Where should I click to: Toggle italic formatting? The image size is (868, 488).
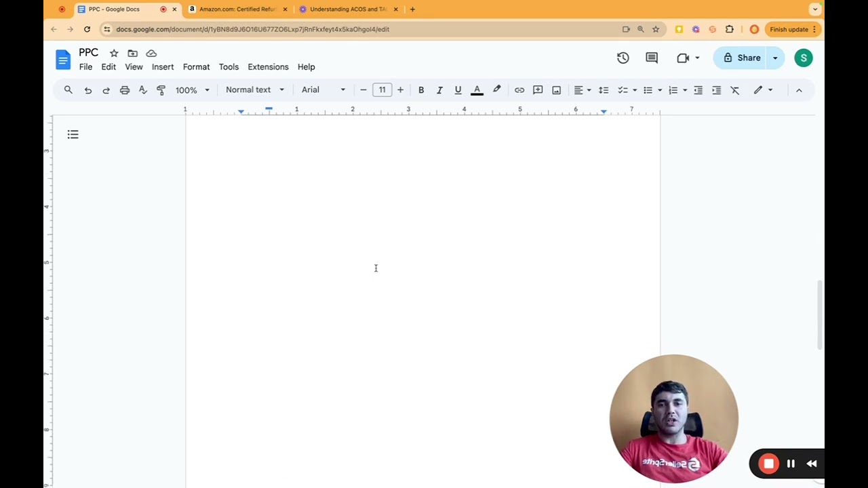tap(439, 89)
